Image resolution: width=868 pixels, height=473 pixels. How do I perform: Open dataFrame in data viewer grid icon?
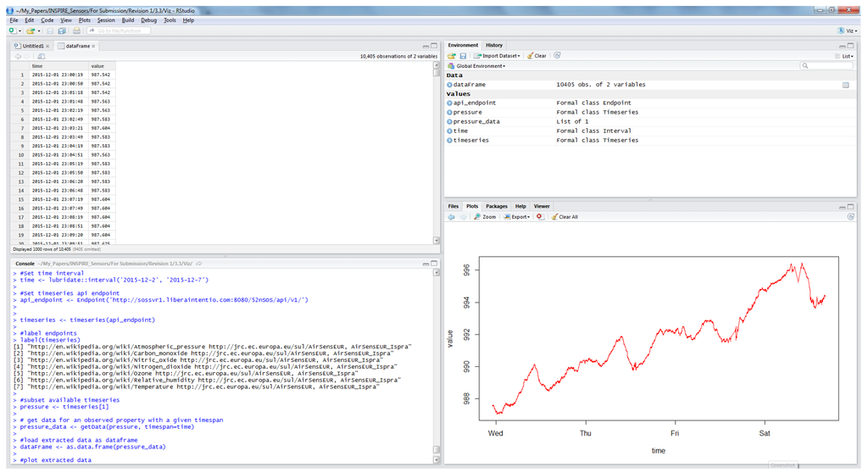[x=845, y=85]
